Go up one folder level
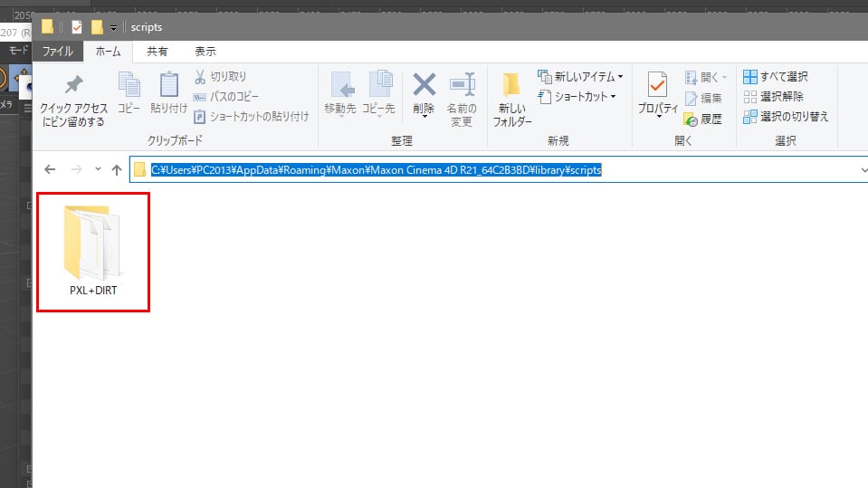This screenshot has height=488, width=868. [x=116, y=169]
